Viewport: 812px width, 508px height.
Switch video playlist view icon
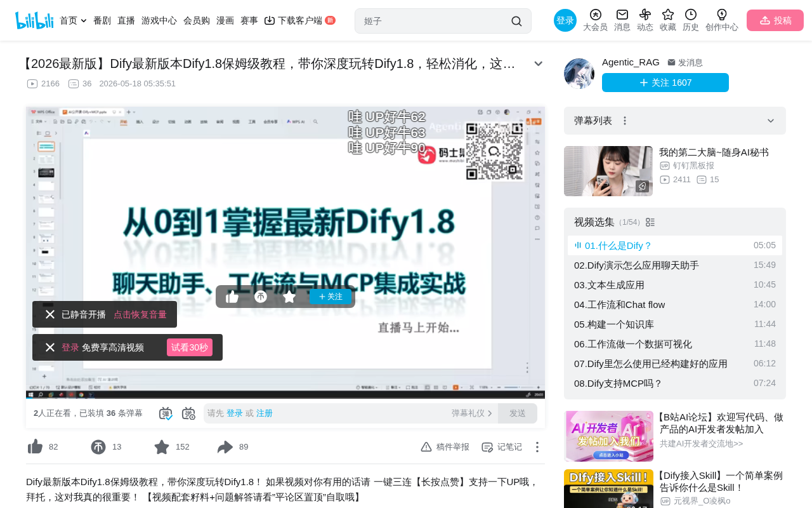(650, 222)
